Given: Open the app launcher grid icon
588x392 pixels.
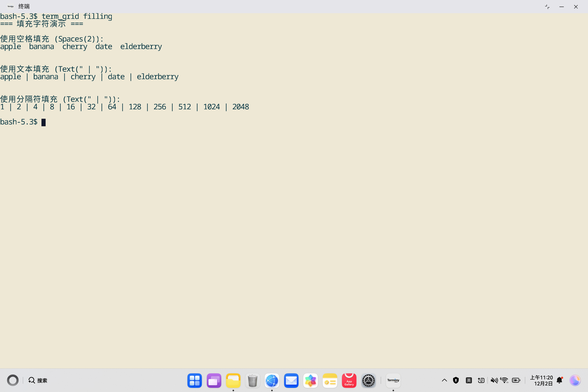Looking at the screenshot, I should 194,381.
